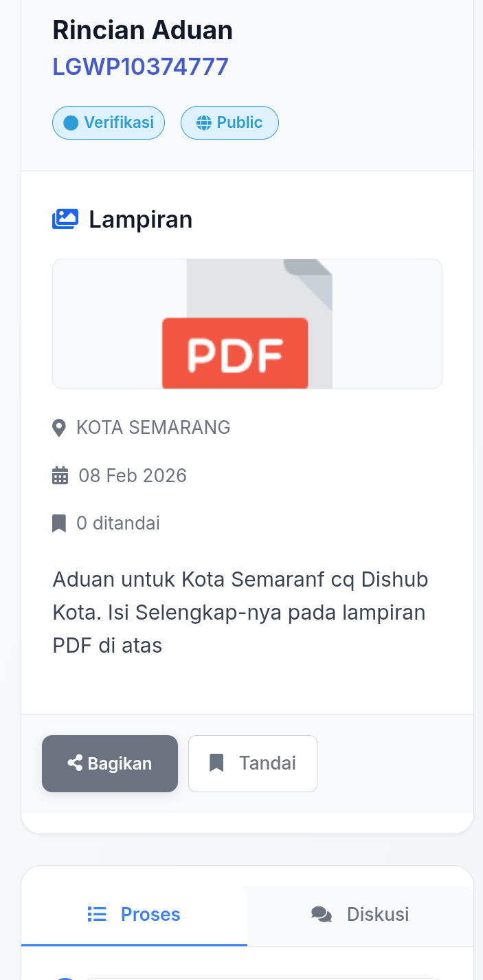Click the calendar icon next to 08 Feb 2026
Screen dimensions: 483x980
click(60, 475)
